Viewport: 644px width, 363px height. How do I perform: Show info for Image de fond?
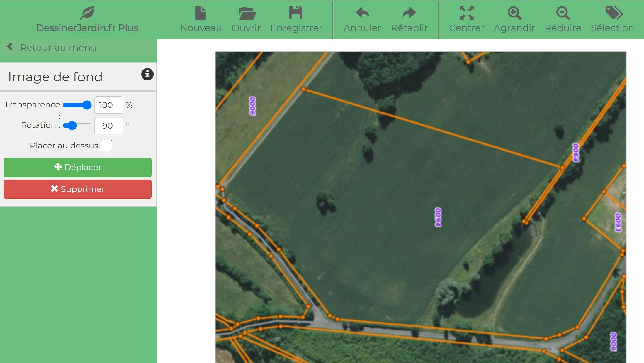point(147,74)
